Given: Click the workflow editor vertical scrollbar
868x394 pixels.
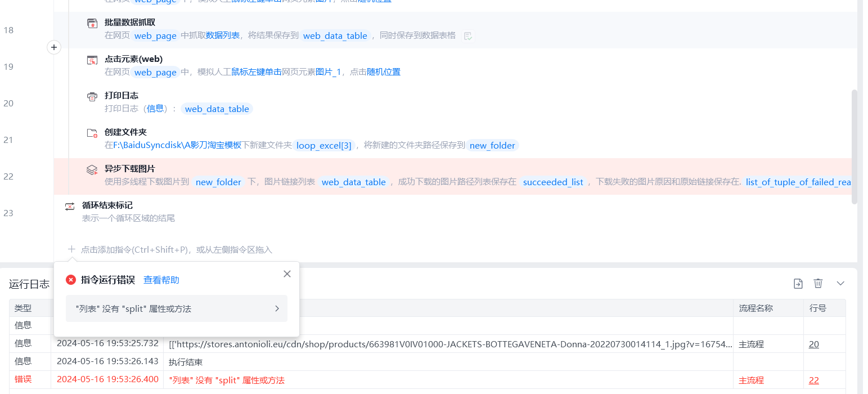Looking at the screenshot, I should (x=854, y=146).
